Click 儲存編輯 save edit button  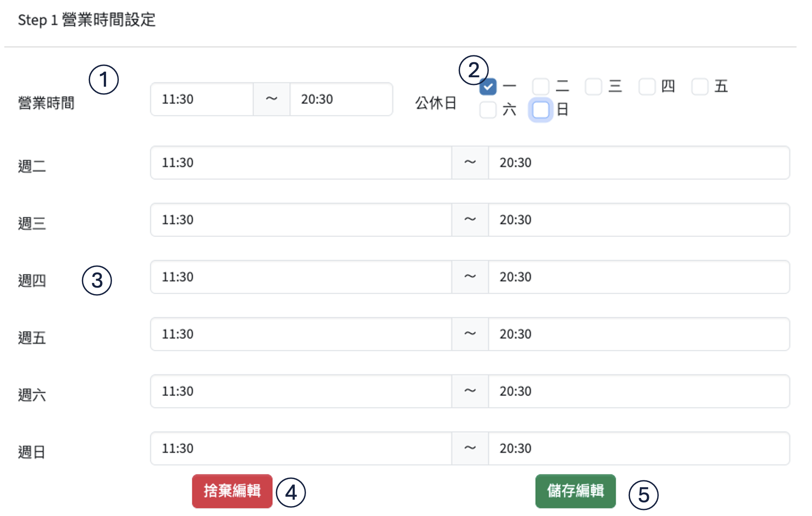[x=576, y=491]
